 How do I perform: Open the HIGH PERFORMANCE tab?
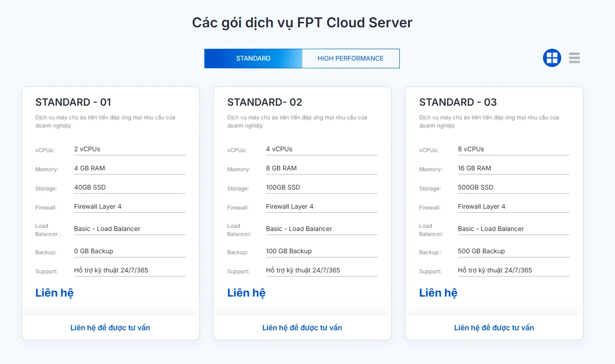(x=351, y=58)
